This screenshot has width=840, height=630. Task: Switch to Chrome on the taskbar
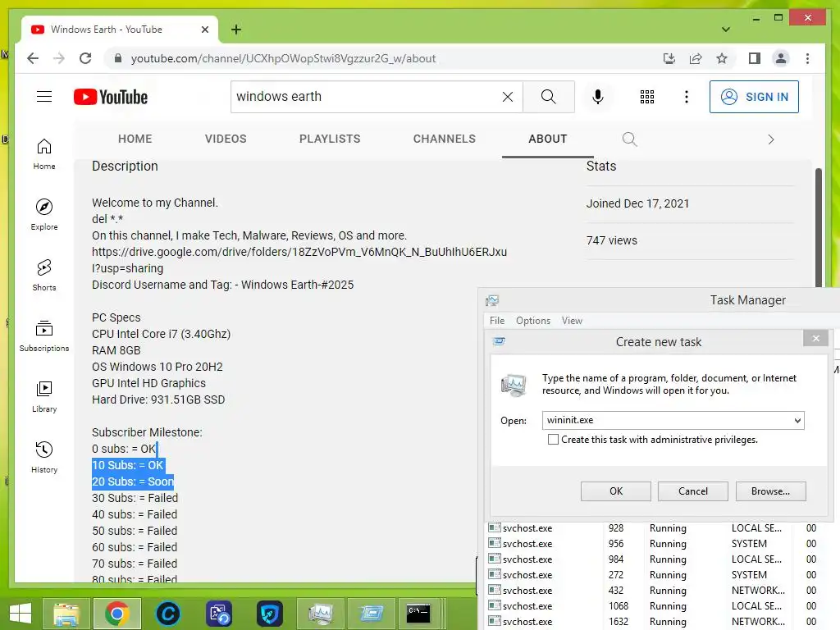[116, 614]
